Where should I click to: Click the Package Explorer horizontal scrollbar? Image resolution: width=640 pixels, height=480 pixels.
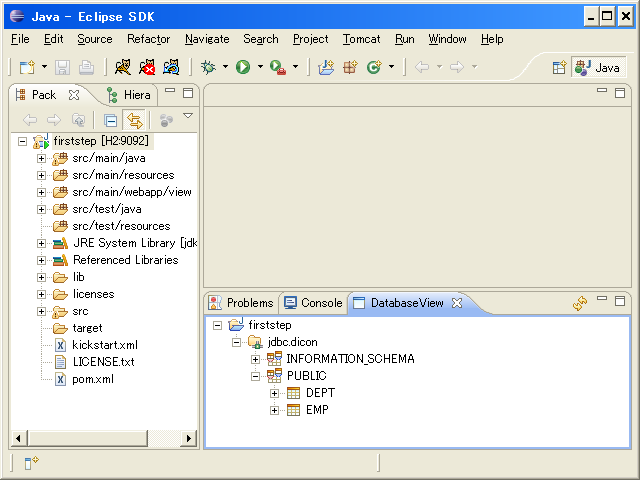click(100, 439)
